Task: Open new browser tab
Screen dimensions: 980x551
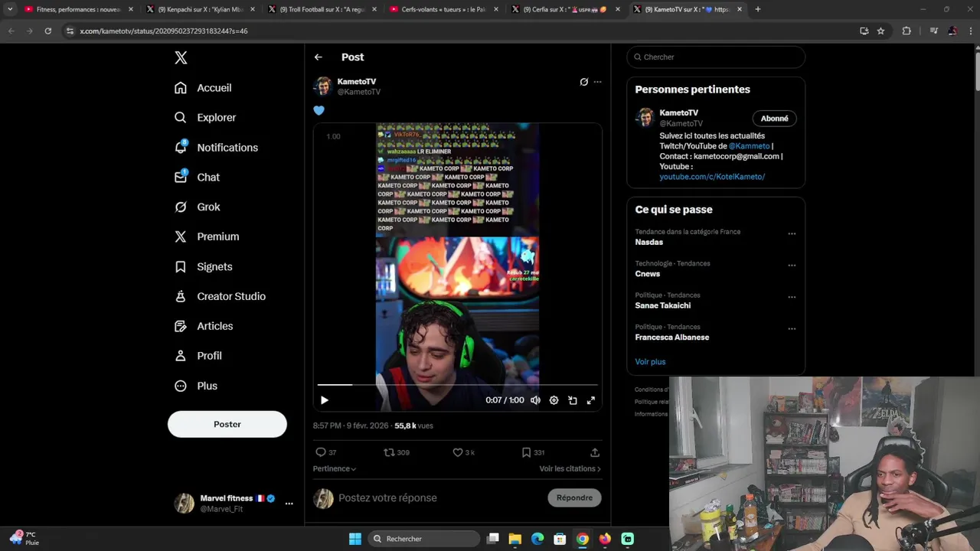Action: click(x=758, y=9)
